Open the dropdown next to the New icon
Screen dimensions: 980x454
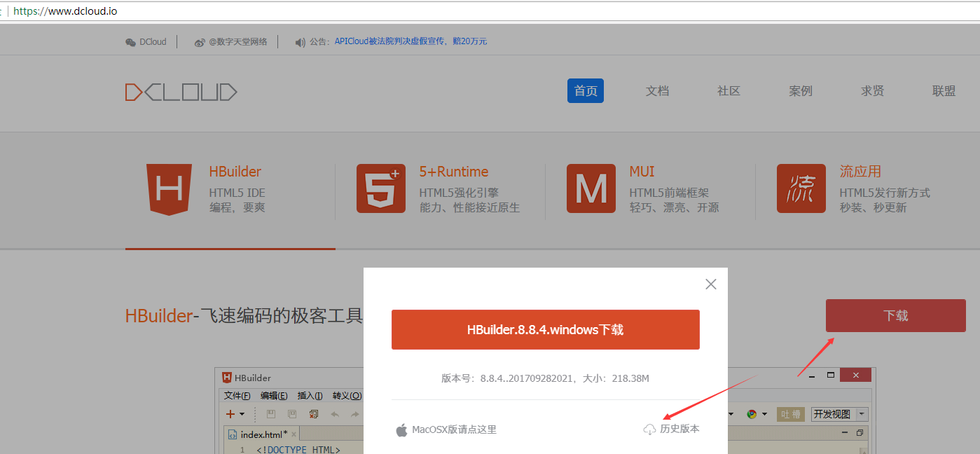[x=242, y=415]
